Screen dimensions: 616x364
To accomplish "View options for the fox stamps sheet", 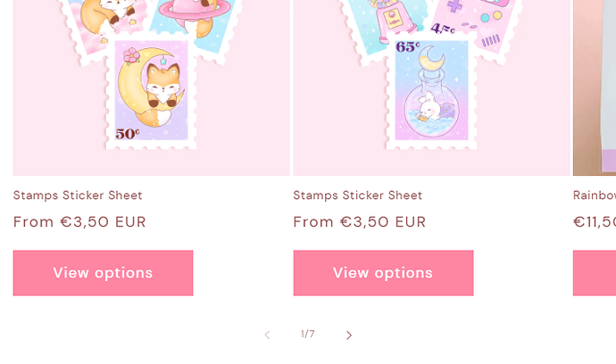I will [x=103, y=273].
